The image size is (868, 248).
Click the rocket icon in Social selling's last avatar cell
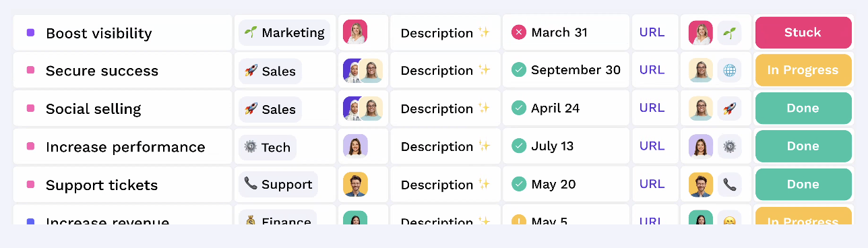point(729,108)
